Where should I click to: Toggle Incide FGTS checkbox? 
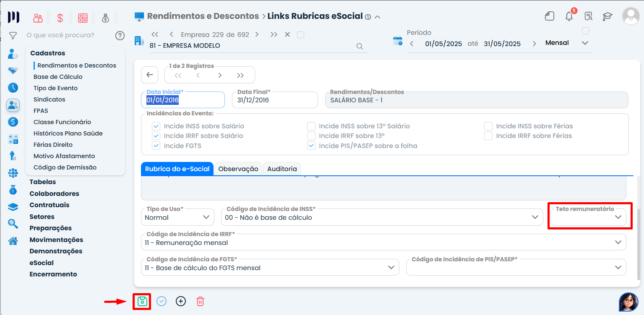(156, 146)
